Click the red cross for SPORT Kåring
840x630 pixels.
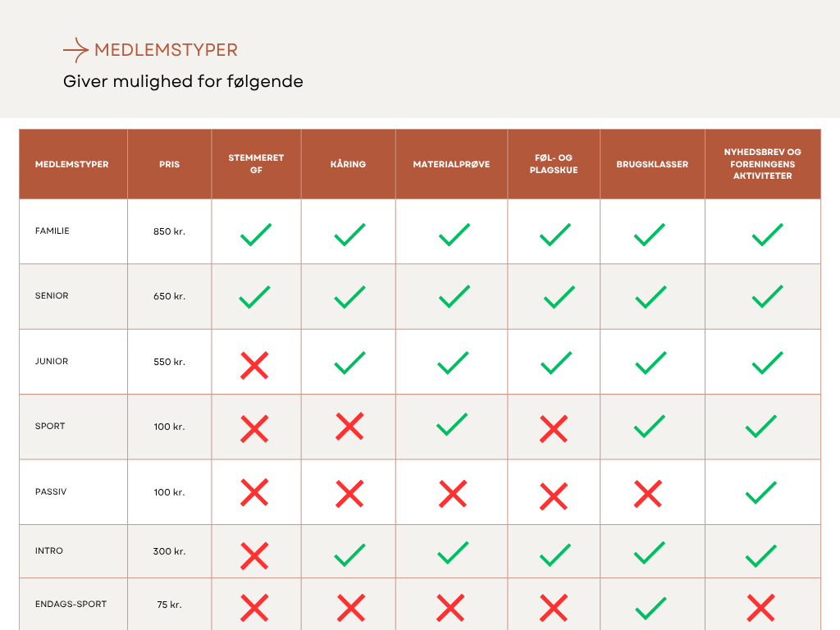pos(349,427)
